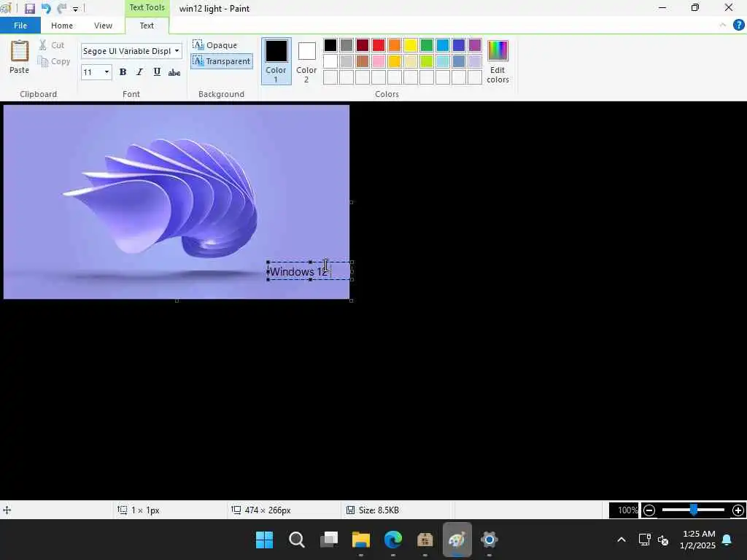This screenshot has width=747, height=560.
Task: Toggle strikethrough formatting
Action: click(174, 72)
